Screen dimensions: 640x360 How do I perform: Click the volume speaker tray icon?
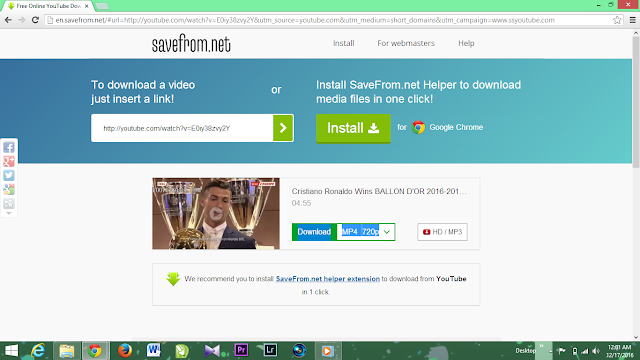[x=596, y=351]
